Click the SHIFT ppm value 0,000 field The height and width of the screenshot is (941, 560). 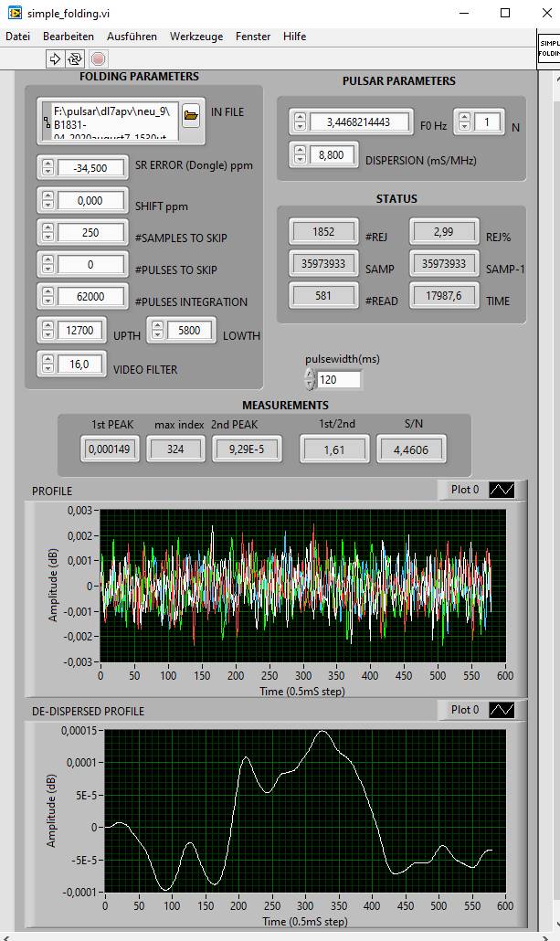(x=90, y=200)
